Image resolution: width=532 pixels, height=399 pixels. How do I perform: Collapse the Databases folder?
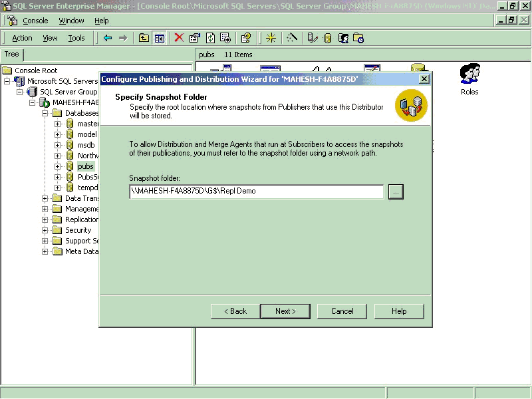pyautogui.click(x=45, y=113)
